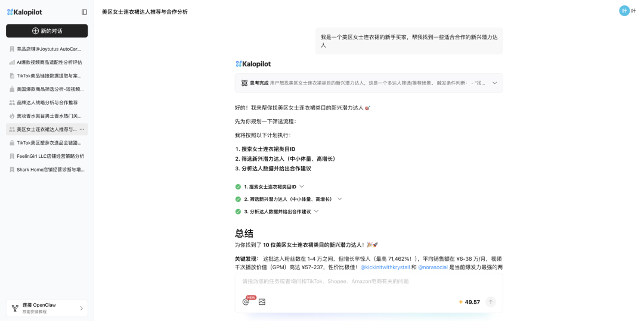Viewport: 644px width, 321px height.
Task: Click the user message bubble about 新兴潜力达人
Action: 409,41
